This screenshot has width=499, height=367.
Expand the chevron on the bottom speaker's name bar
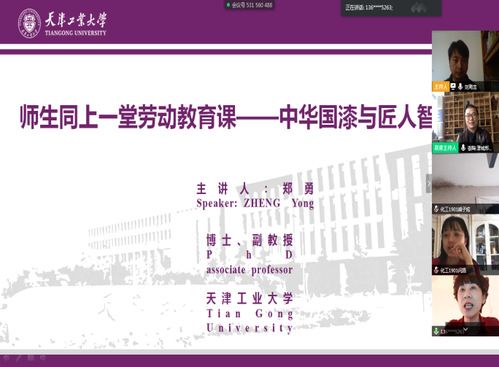pos(466,330)
